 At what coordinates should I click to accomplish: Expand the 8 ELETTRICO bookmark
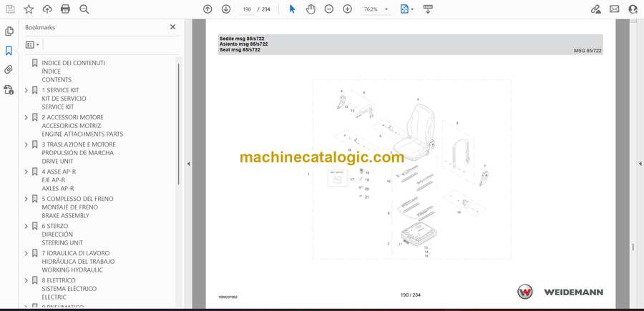click(x=26, y=280)
